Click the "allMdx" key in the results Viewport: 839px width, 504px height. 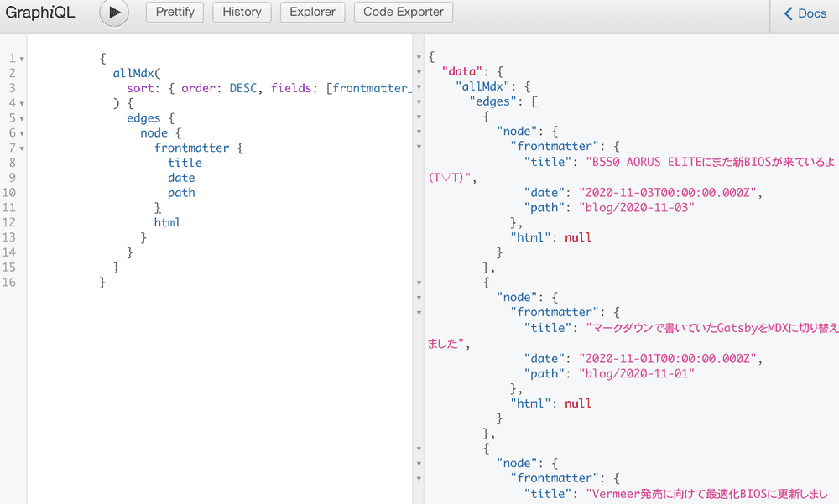tap(482, 86)
